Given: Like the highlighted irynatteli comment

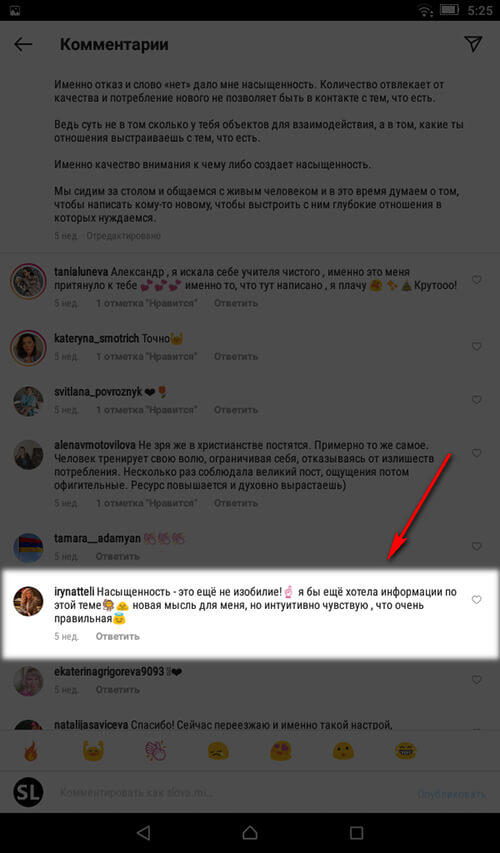Looking at the screenshot, I should pyautogui.click(x=476, y=599).
